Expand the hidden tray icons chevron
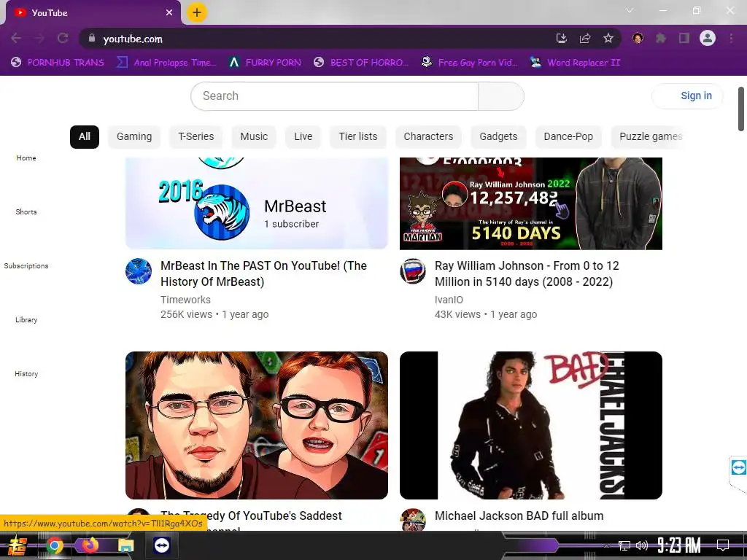The height and width of the screenshot is (560, 747). coord(606,545)
